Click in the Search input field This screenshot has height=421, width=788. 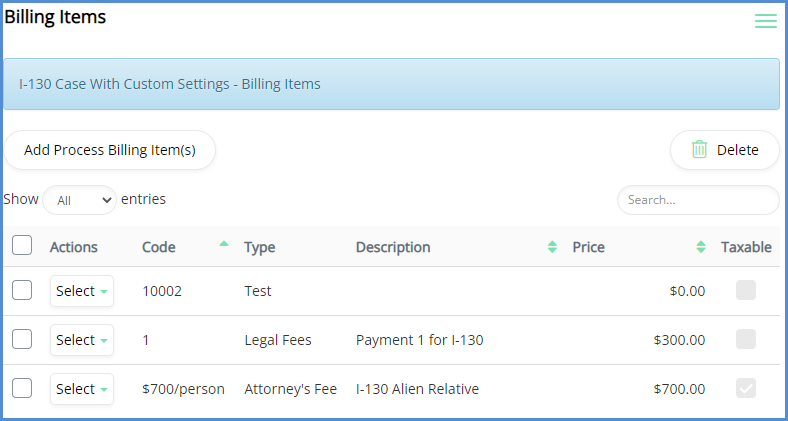tap(697, 200)
